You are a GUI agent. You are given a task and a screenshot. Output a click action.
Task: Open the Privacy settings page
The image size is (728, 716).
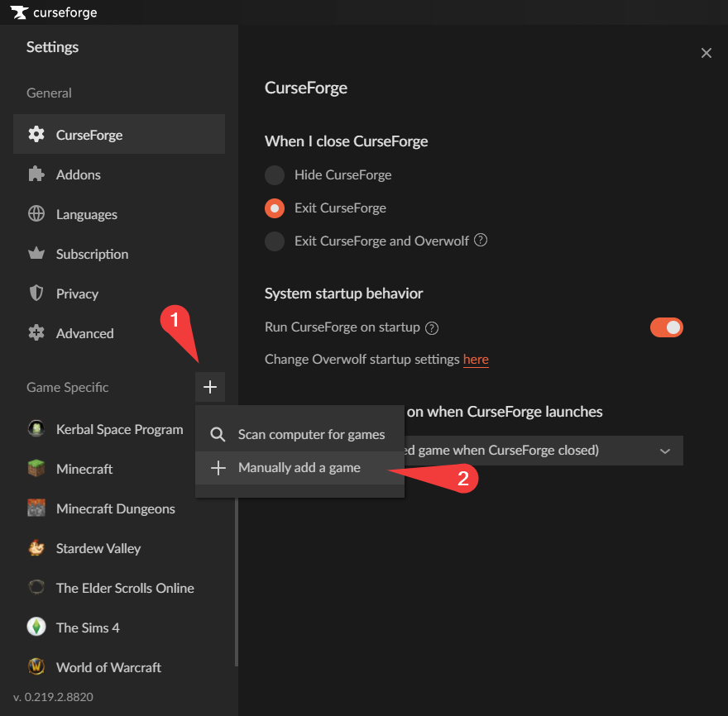click(119, 294)
